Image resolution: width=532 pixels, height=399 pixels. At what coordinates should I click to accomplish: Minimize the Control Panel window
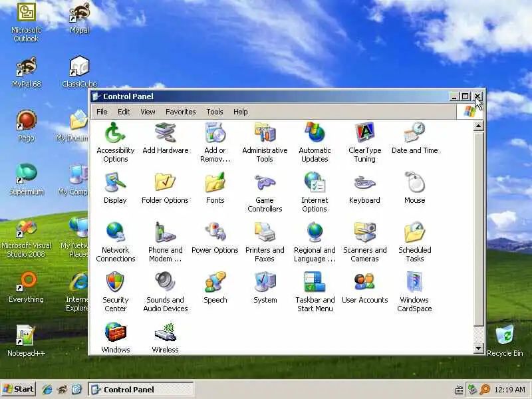[x=454, y=96]
